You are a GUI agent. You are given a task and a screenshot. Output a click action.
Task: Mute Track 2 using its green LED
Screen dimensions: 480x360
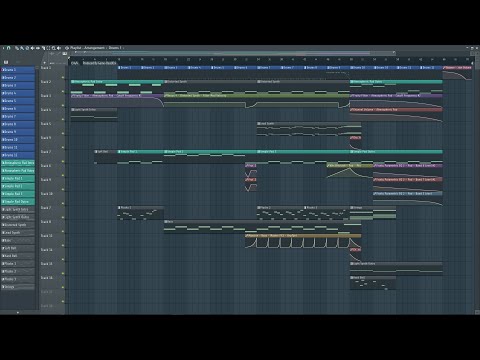point(63,91)
